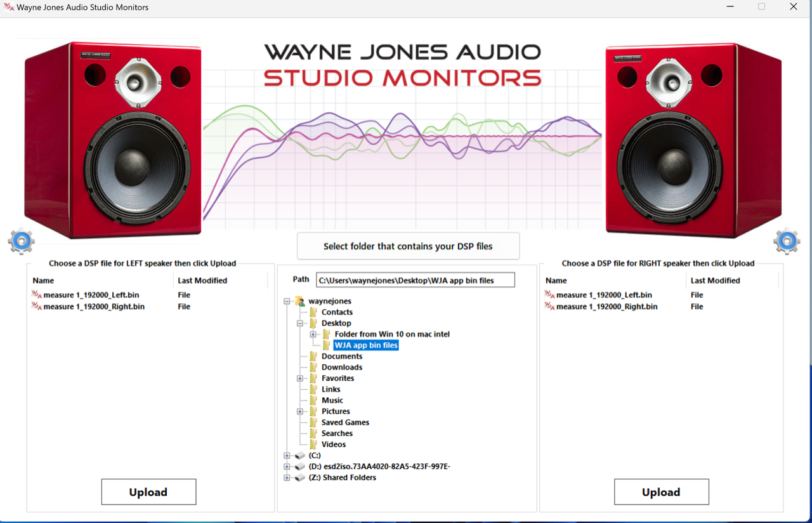This screenshot has width=812, height=523.
Task: Click file icon of Right.bin in LEFT list
Action: point(37,306)
